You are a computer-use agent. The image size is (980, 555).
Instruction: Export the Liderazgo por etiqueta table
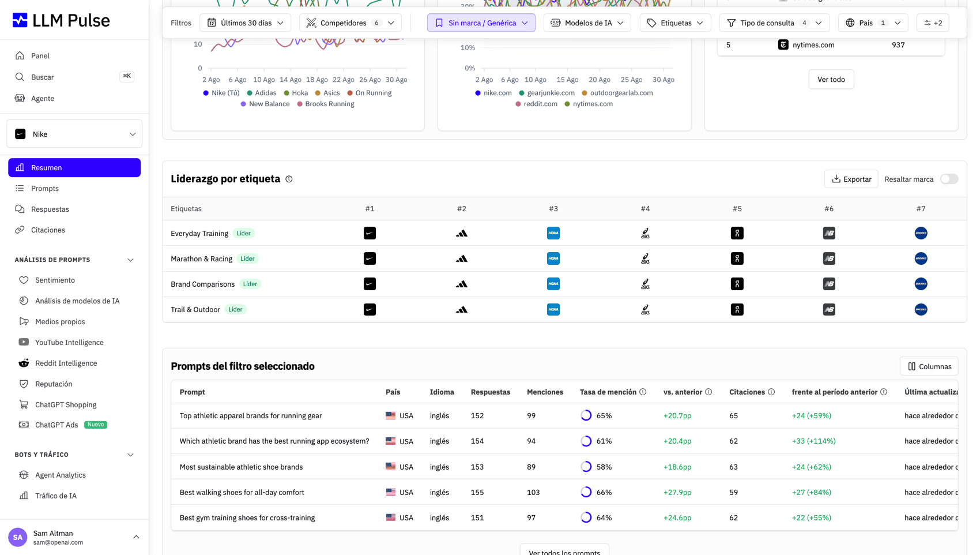pyautogui.click(x=851, y=179)
